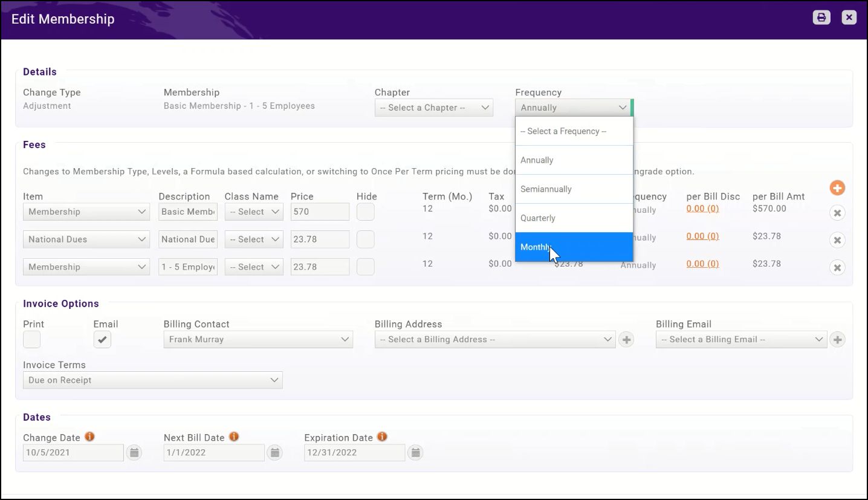
Task: Toggle the Hide checkbox on the Membership row
Action: (365, 211)
